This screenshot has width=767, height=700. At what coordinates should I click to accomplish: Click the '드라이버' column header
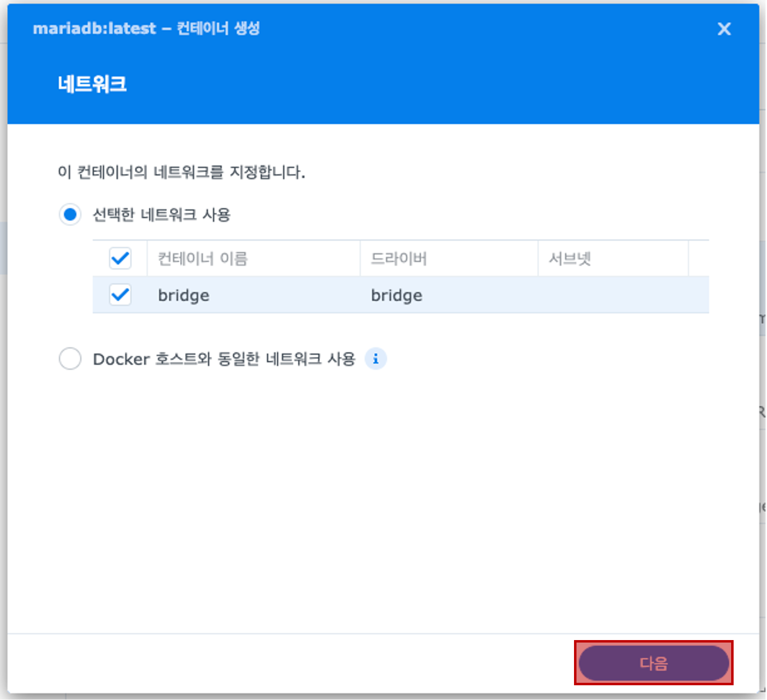pos(449,258)
